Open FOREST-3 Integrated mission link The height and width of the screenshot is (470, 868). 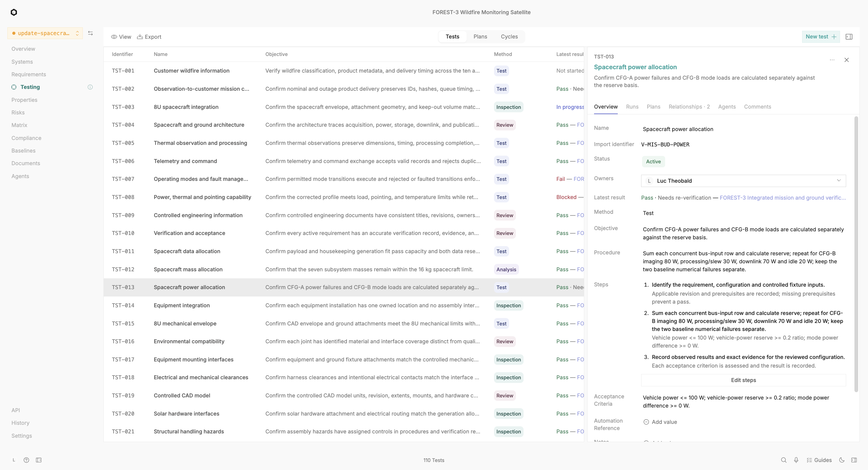tap(782, 198)
